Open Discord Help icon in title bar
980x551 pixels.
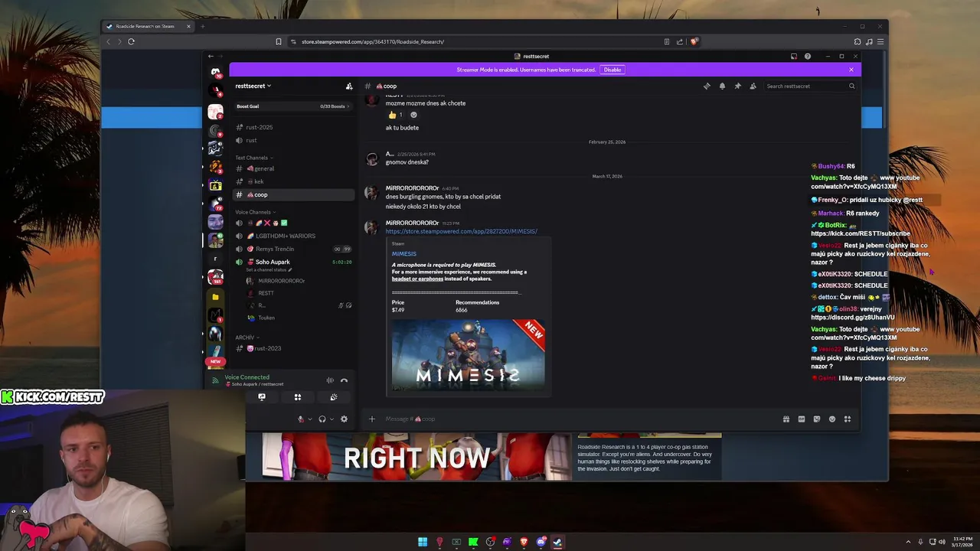click(x=807, y=56)
